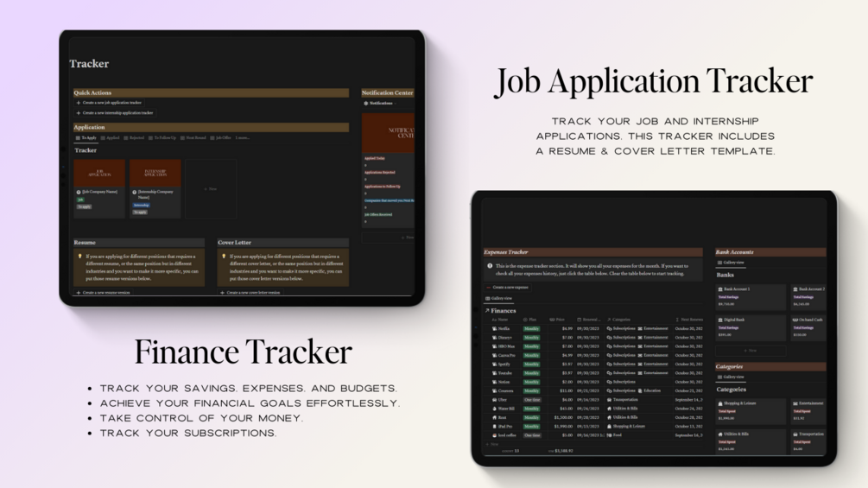Click the Utilities & Bills house icon in Categories
The height and width of the screenshot is (488, 868).
720,434
